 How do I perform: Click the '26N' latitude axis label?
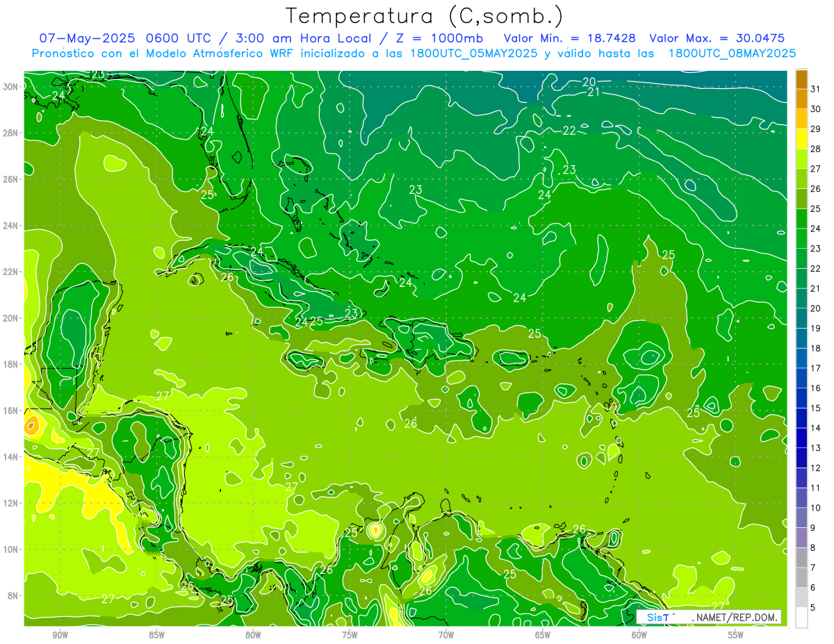pos(10,179)
